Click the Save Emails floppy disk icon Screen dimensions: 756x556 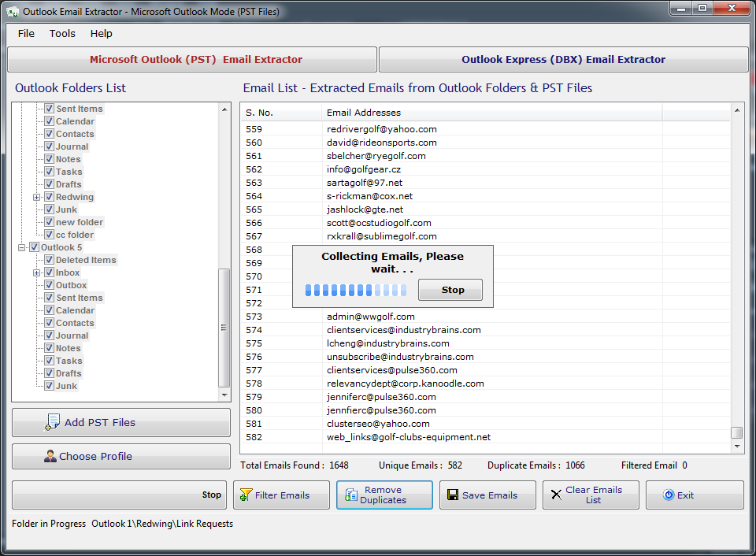click(453, 495)
